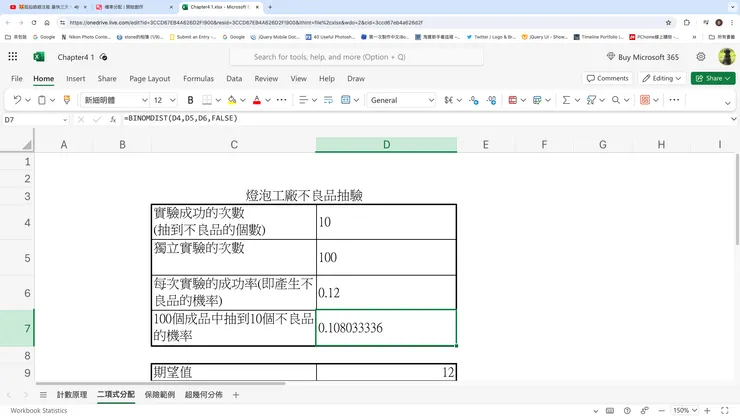
Task: Click the Clipboard paste icon
Action: [42, 100]
